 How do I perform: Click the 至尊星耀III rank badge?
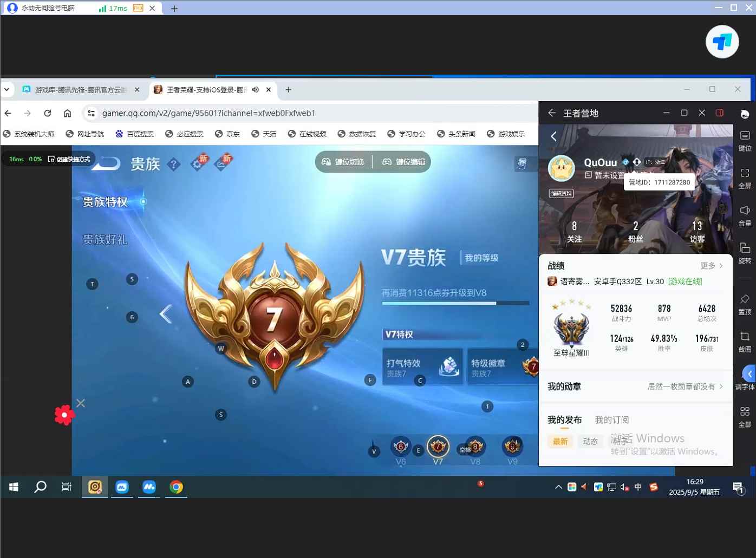(x=571, y=328)
